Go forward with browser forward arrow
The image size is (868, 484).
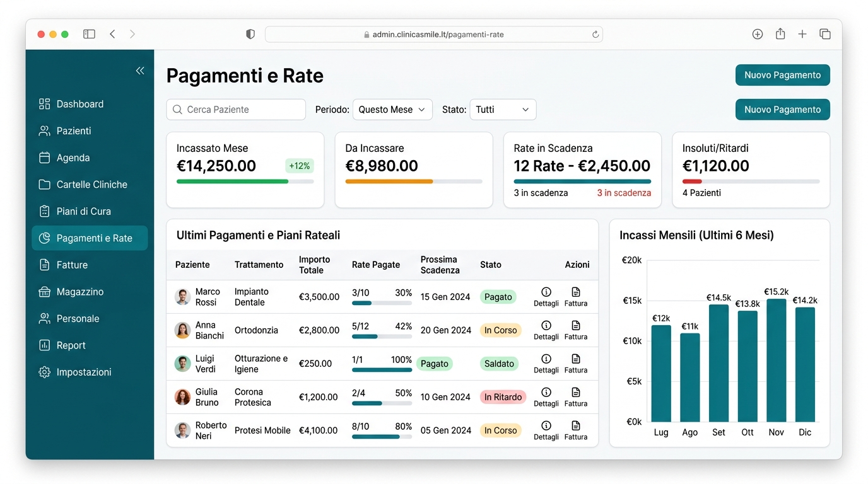[x=132, y=34]
